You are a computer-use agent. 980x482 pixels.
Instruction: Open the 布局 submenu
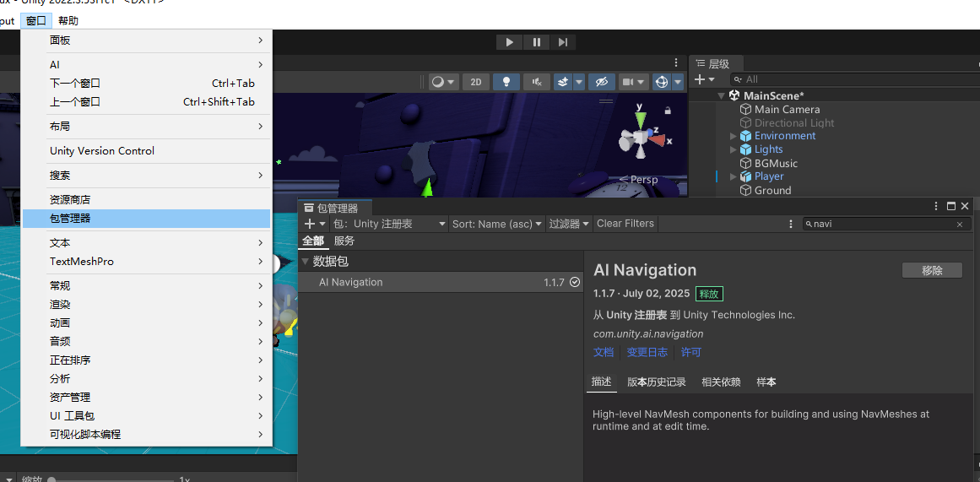[x=147, y=127]
